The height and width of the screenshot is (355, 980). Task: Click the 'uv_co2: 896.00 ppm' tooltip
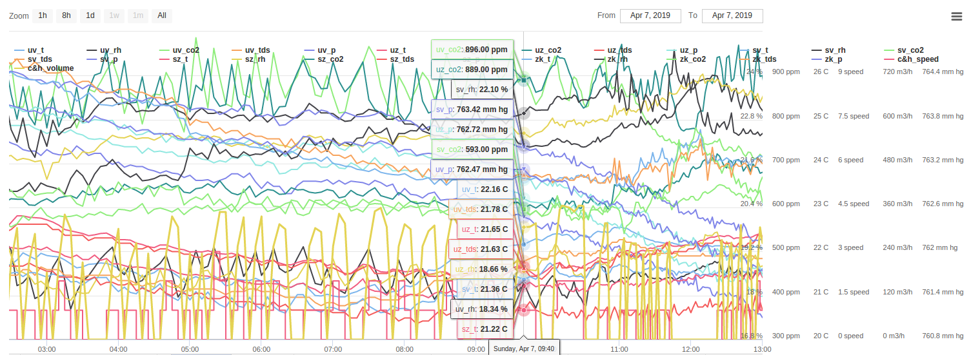click(x=472, y=49)
